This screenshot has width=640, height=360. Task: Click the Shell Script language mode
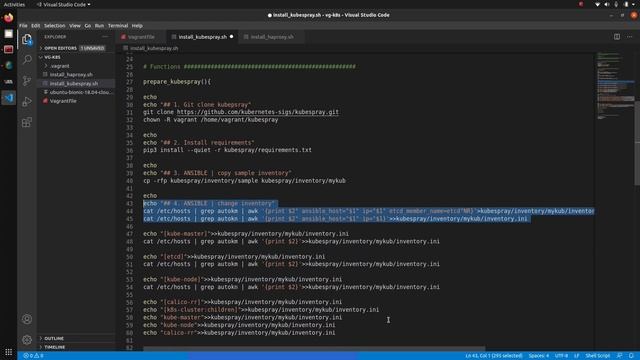point(598,356)
